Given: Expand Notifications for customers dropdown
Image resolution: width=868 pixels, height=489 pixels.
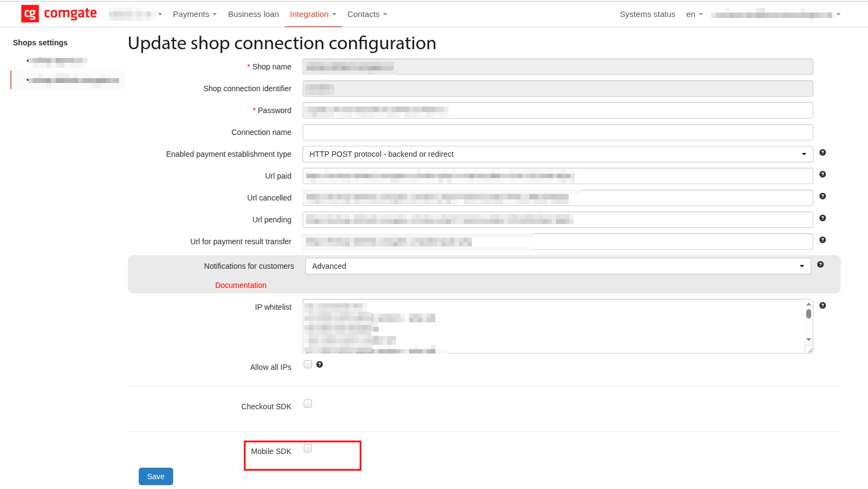Looking at the screenshot, I should (557, 266).
